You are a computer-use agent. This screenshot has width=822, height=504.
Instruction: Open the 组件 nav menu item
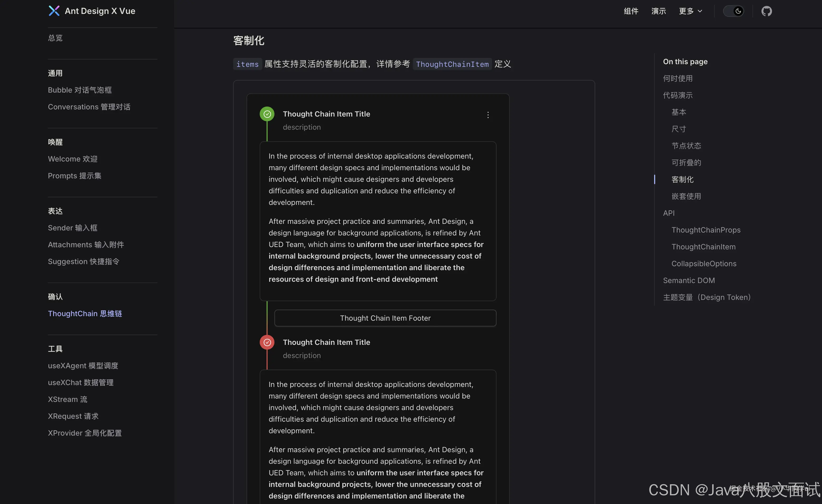pyautogui.click(x=631, y=11)
